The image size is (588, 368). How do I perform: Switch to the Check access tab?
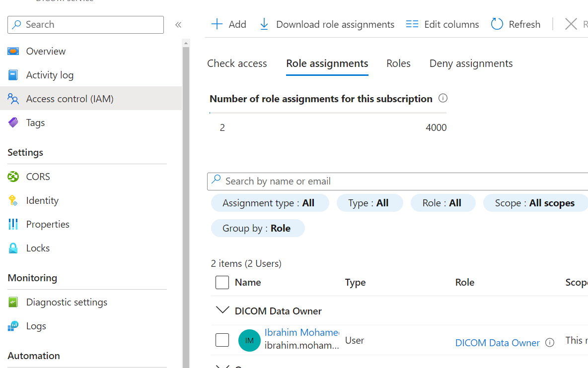tap(237, 63)
